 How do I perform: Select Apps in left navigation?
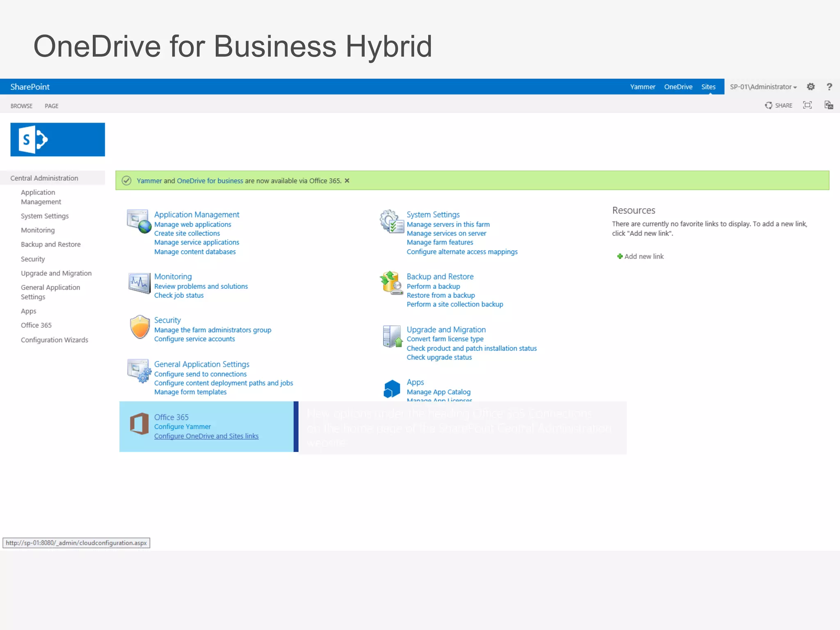29,311
